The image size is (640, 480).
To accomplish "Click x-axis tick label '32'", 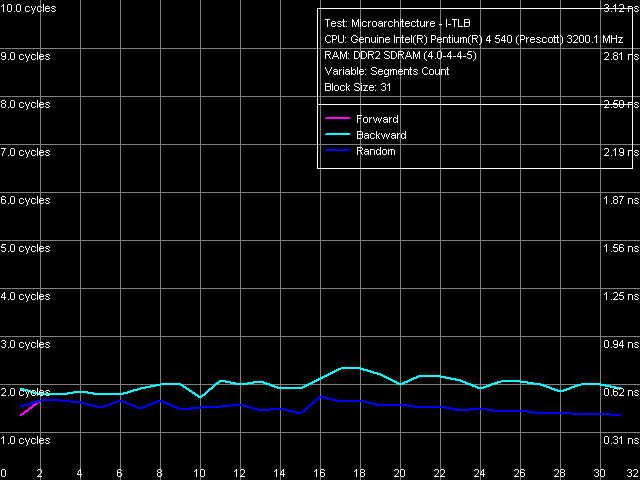I will pyautogui.click(x=633, y=473).
